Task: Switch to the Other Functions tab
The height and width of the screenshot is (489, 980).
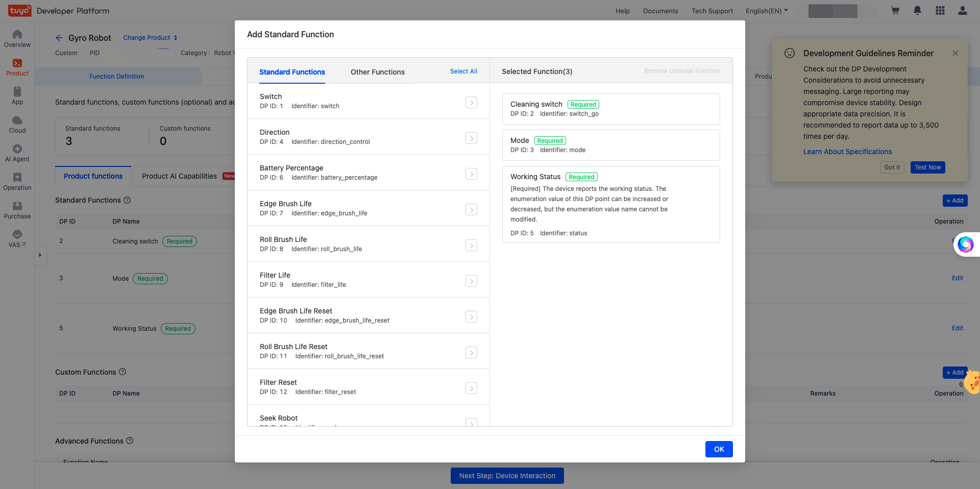Action: pyautogui.click(x=378, y=72)
